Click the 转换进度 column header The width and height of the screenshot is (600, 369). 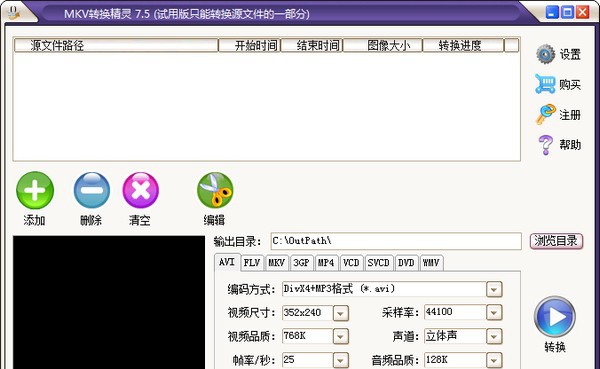pos(463,46)
